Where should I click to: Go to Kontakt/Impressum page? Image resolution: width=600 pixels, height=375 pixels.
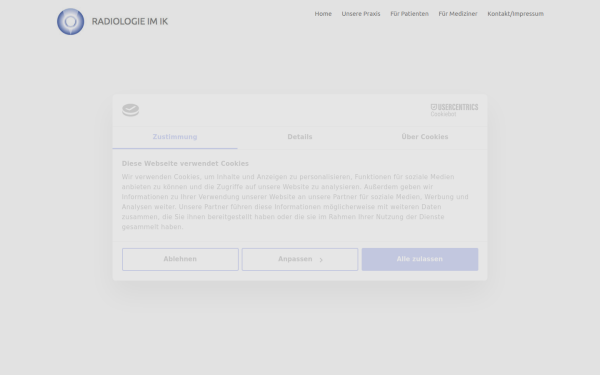coord(515,14)
